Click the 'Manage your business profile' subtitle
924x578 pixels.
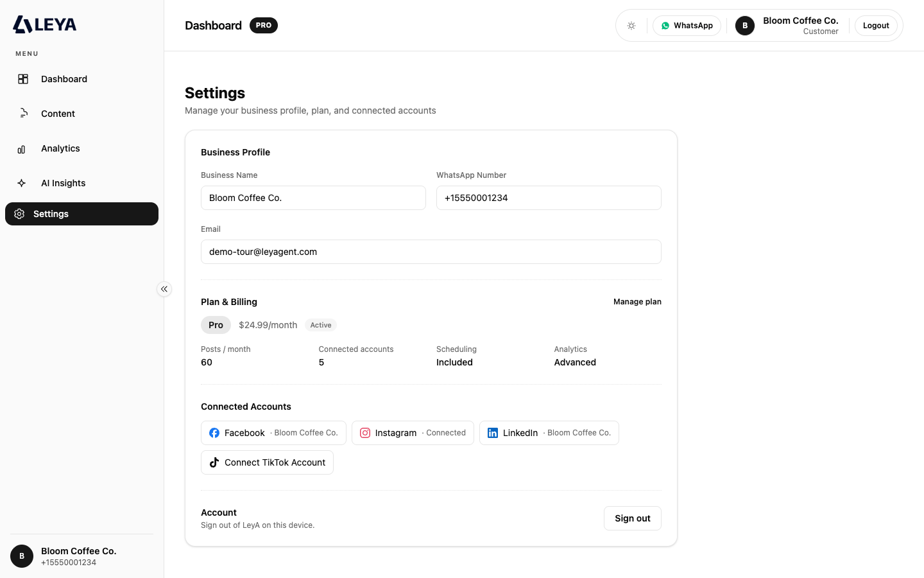pyautogui.click(x=311, y=110)
